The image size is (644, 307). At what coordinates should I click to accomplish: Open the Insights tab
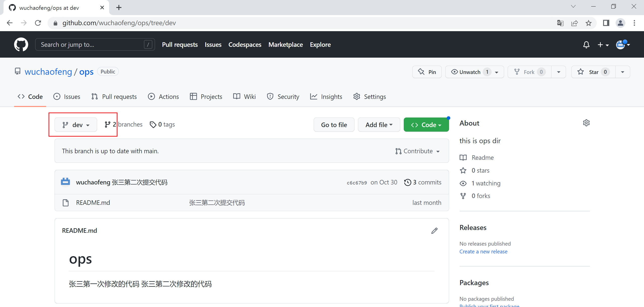click(326, 97)
